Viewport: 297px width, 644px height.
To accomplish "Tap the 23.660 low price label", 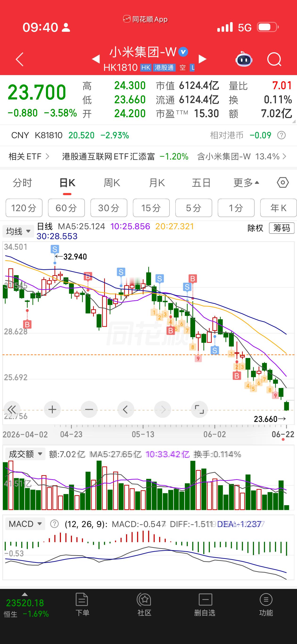I will pyautogui.click(x=265, y=419).
